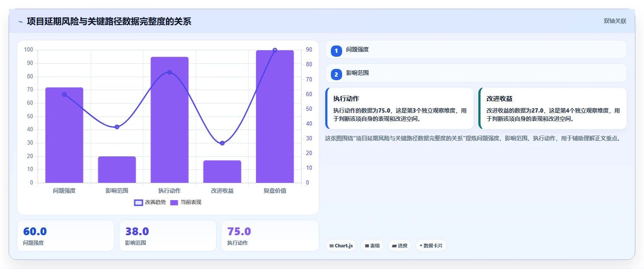Viewport: 644px width, 269px height.
Task: Click the panel title 项目延期风险与关键路径数据完整度的关系
Action: 109,21
